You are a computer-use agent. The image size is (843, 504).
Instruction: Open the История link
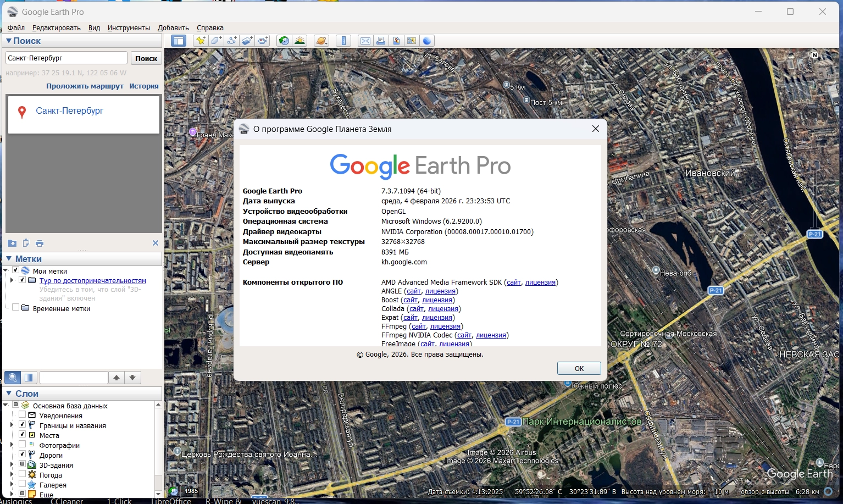(x=144, y=86)
